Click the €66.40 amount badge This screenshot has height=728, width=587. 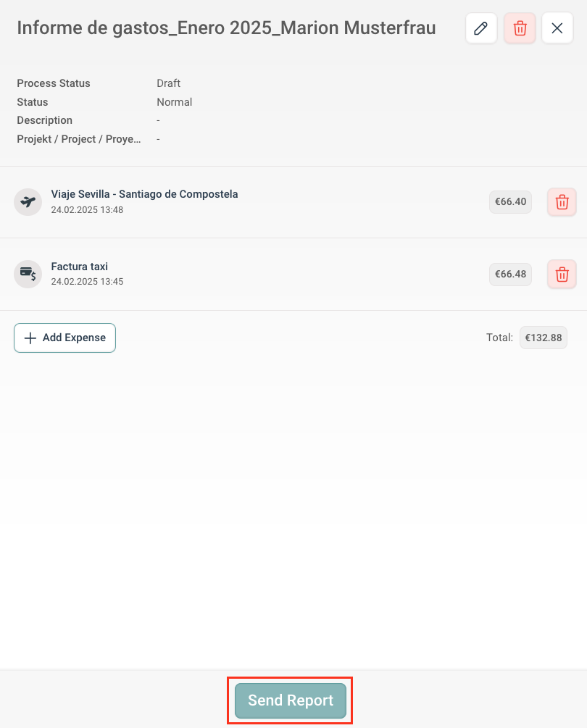point(510,202)
